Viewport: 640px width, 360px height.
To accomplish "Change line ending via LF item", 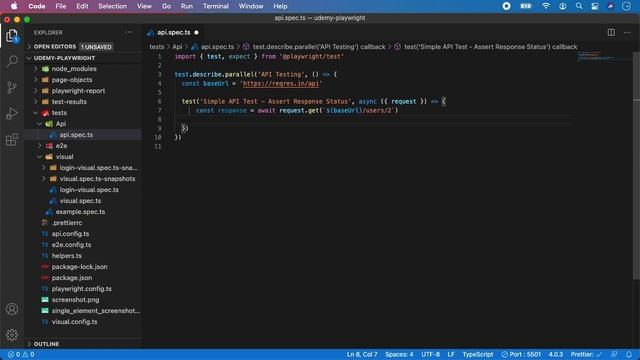I will click(x=451, y=354).
